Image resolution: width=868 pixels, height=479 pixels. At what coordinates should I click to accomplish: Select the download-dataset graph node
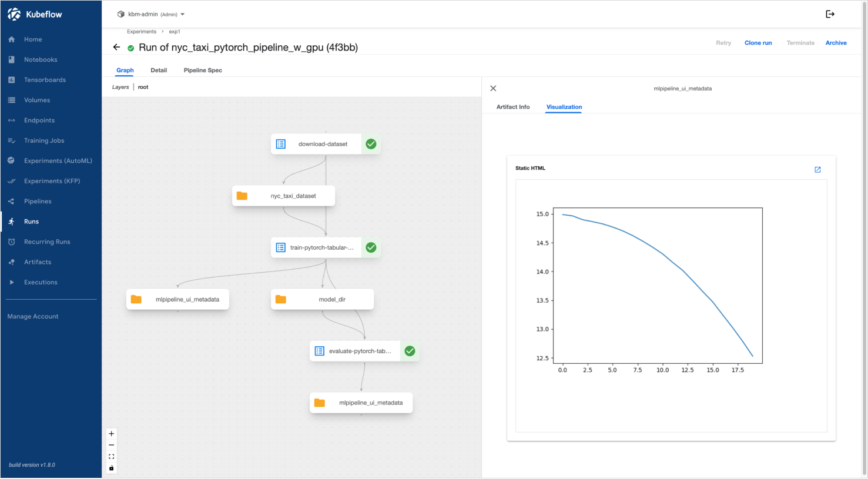pyautogui.click(x=326, y=144)
